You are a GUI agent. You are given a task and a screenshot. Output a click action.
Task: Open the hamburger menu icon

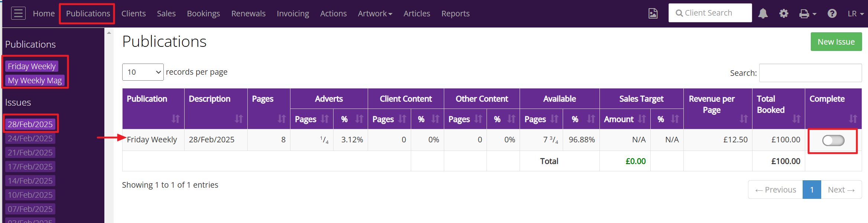coord(18,13)
